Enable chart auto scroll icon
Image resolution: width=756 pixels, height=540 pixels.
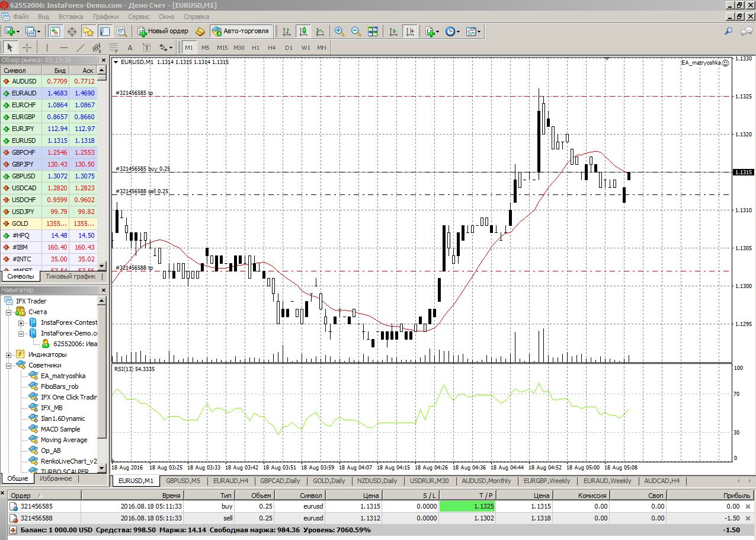click(x=393, y=31)
